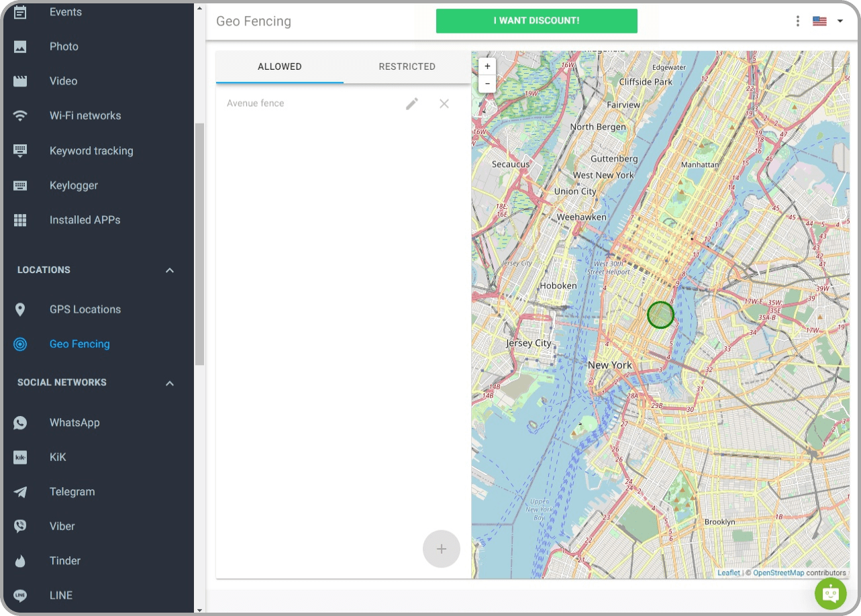Click the LINE icon
The image size is (861, 616).
click(x=20, y=595)
